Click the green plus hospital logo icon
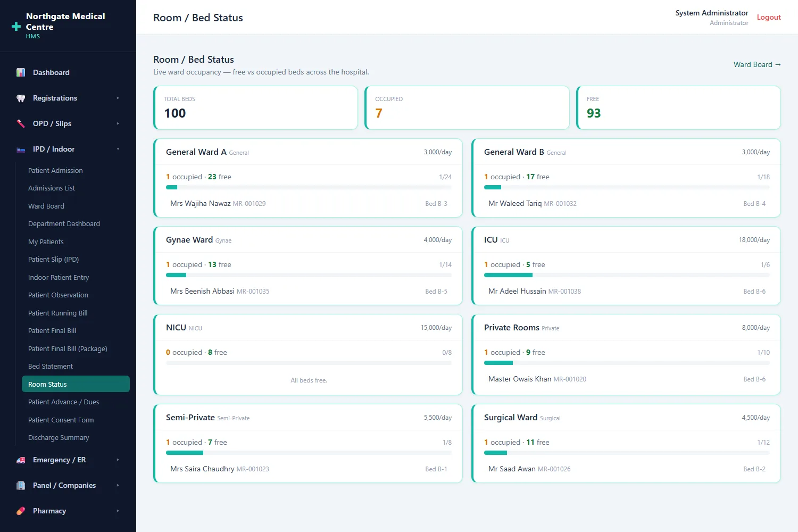Screen dimensions: 798x532 (16, 27)
